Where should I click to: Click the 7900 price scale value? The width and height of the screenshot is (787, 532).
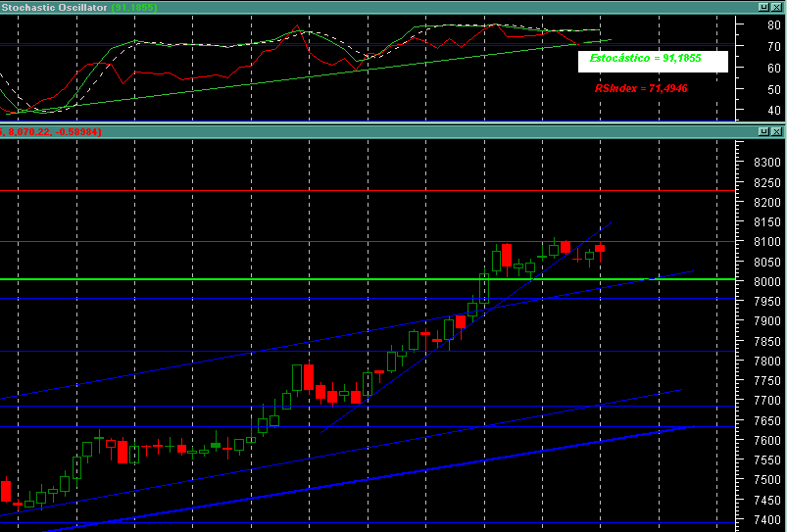[x=767, y=321]
